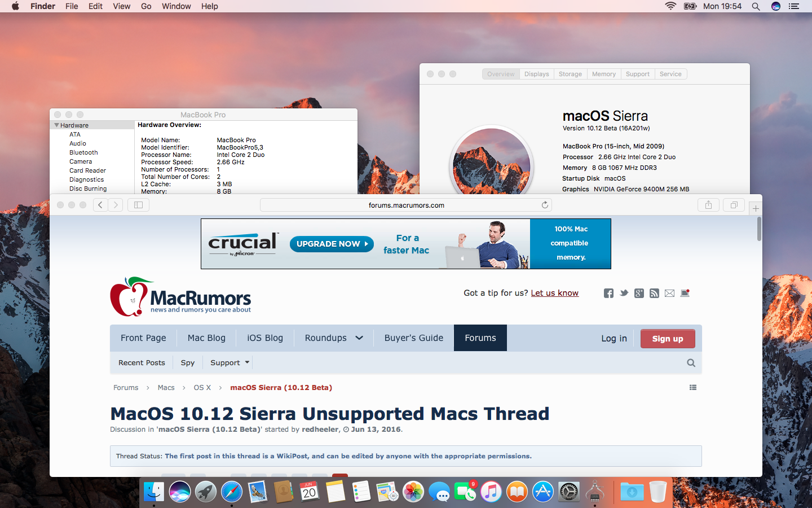Click UPGRADE NOW in Crucial ad
Viewport: 812px width, 508px height.
click(332, 244)
